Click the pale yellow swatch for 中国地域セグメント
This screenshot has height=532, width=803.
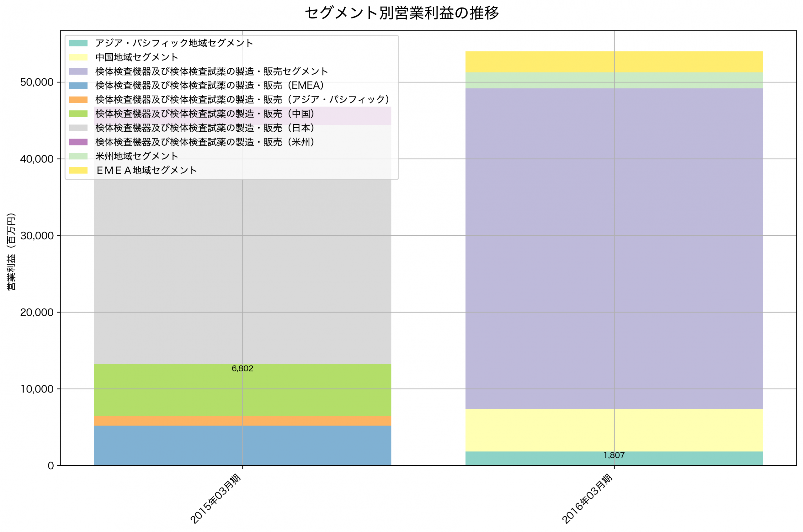tap(78, 57)
